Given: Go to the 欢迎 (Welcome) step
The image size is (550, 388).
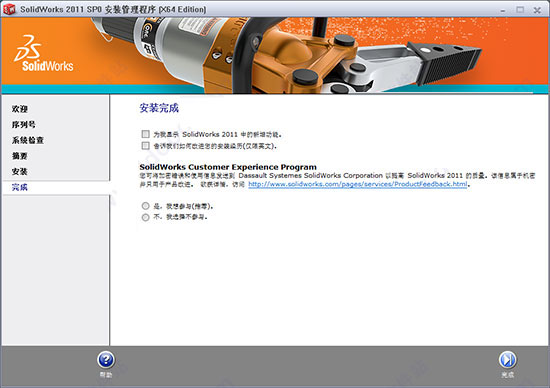Looking at the screenshot, I should click(x=20, y=109).
